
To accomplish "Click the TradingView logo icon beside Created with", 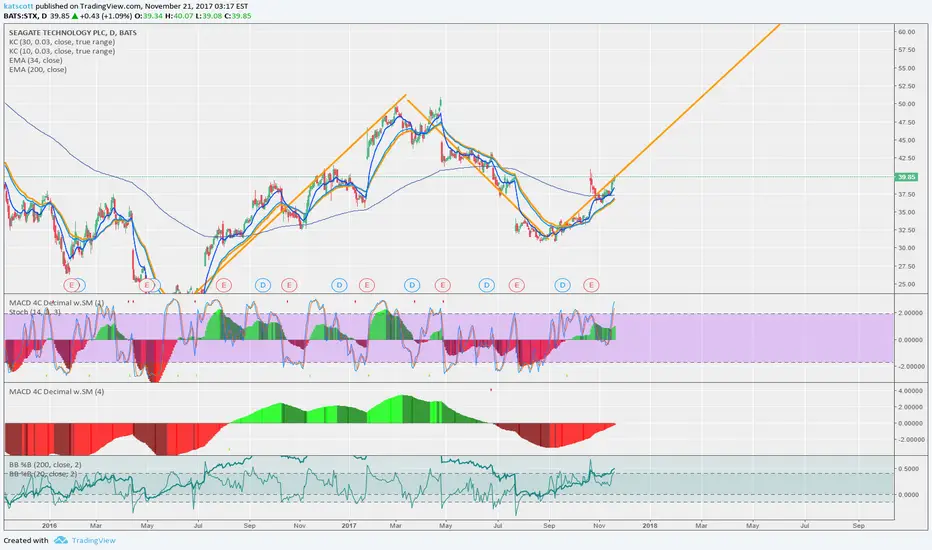I will (x=61, y=540).
